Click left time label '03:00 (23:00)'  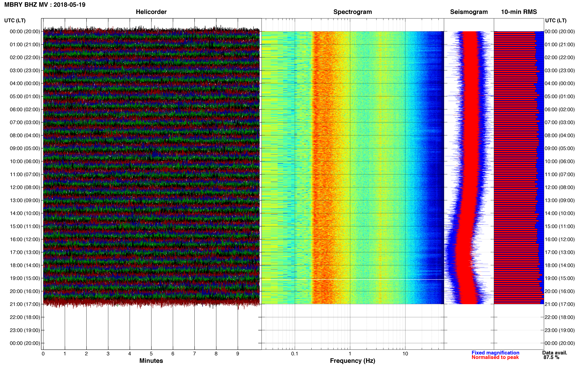[x=25, y=71]
